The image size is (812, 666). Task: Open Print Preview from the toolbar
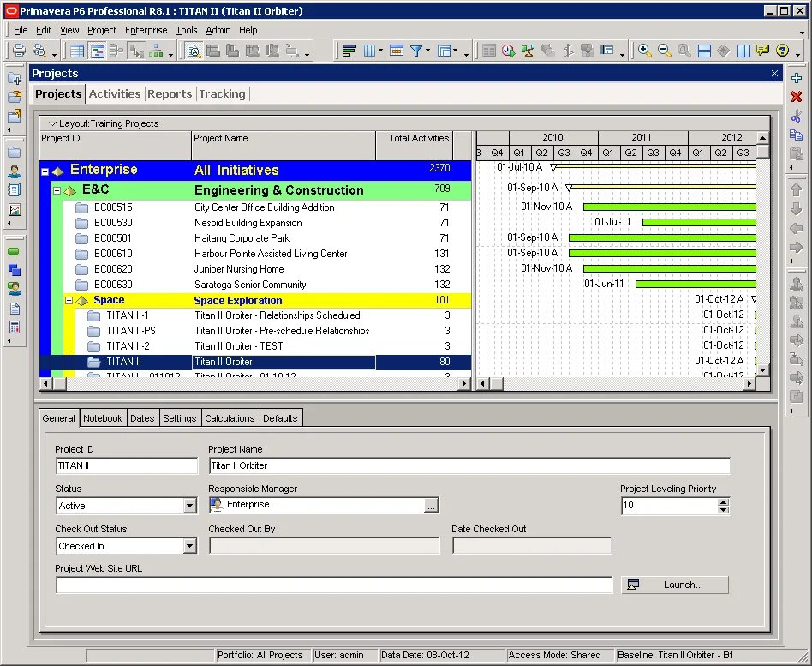(x=39, y=51)
